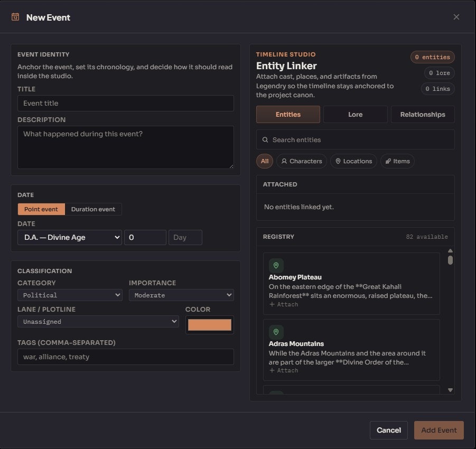Filter registry by Locations

point(353,161)
